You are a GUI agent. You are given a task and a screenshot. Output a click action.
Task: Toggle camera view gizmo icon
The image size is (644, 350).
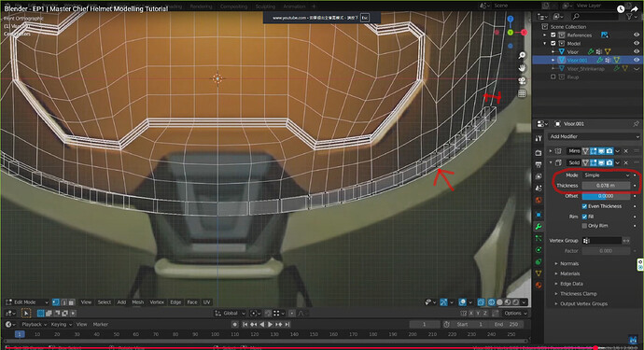point(522,81)
